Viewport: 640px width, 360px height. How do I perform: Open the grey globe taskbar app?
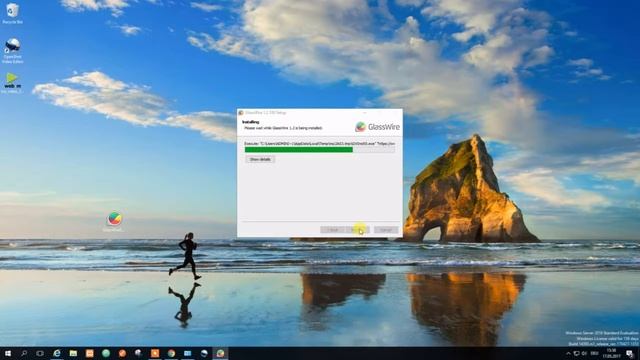tap(138, 353)
